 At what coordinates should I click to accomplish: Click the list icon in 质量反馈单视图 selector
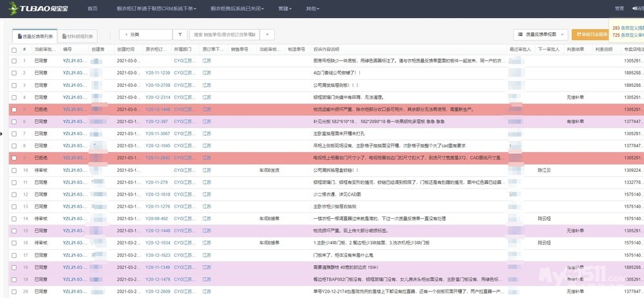click(520, 34)
